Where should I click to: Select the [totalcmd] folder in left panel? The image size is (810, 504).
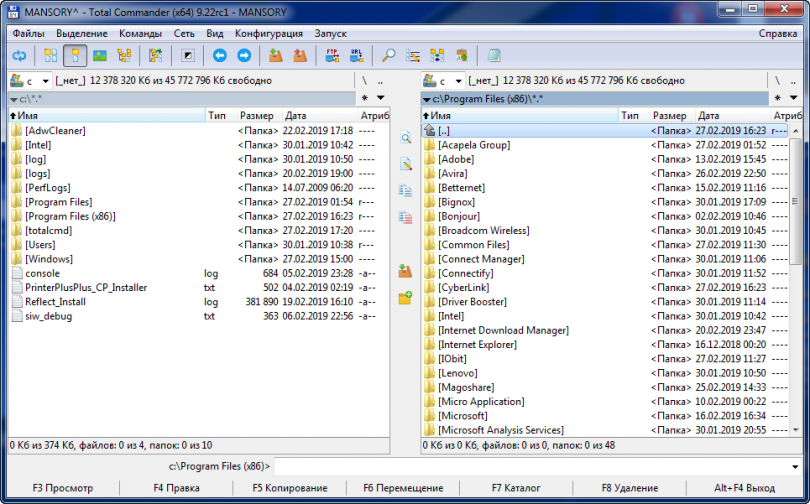pyautogui.click(x=199, y=231)
